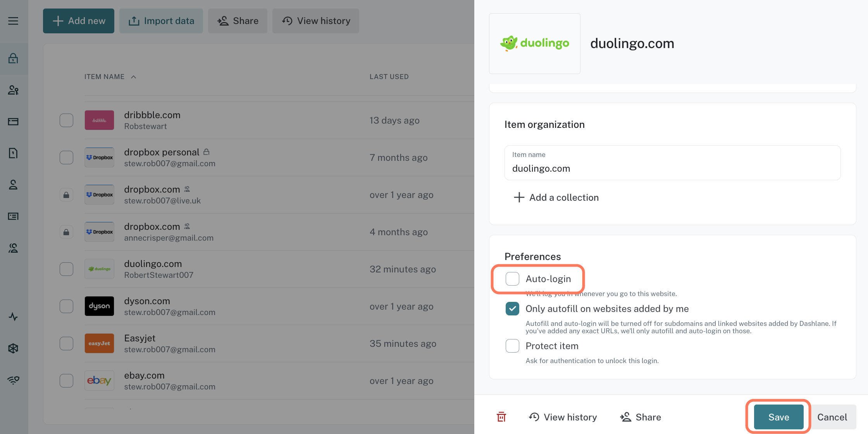
Task: Open Secure Notes from the sidebar
Action: coord(14,153)
